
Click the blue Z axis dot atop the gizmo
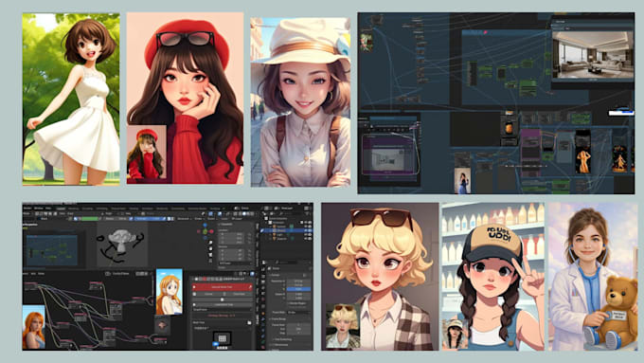click(x=205, y=226)
